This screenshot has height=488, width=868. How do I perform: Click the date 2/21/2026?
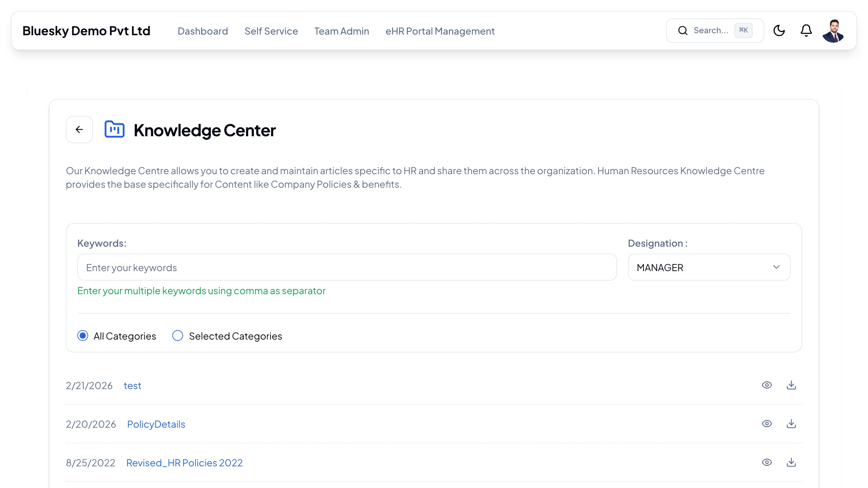pyautogui.click(x=89, y=386)
